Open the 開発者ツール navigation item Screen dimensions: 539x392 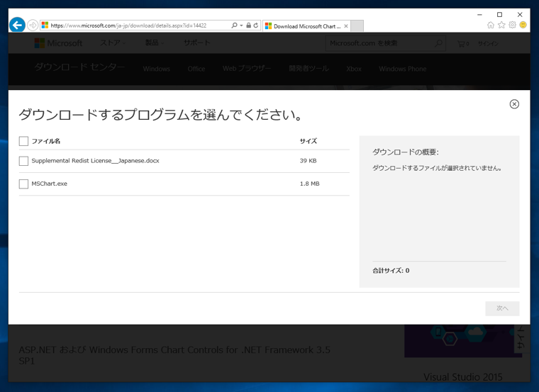pos(309,69)
